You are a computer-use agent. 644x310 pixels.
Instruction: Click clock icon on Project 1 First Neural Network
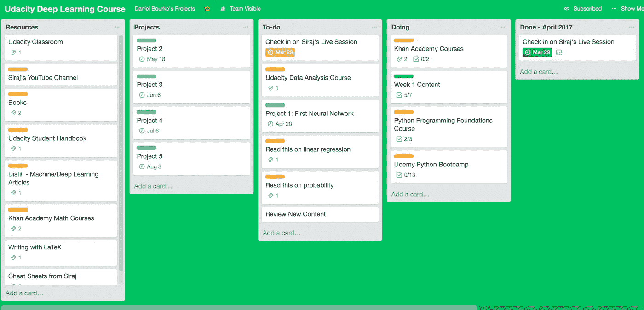click(270, 124)
